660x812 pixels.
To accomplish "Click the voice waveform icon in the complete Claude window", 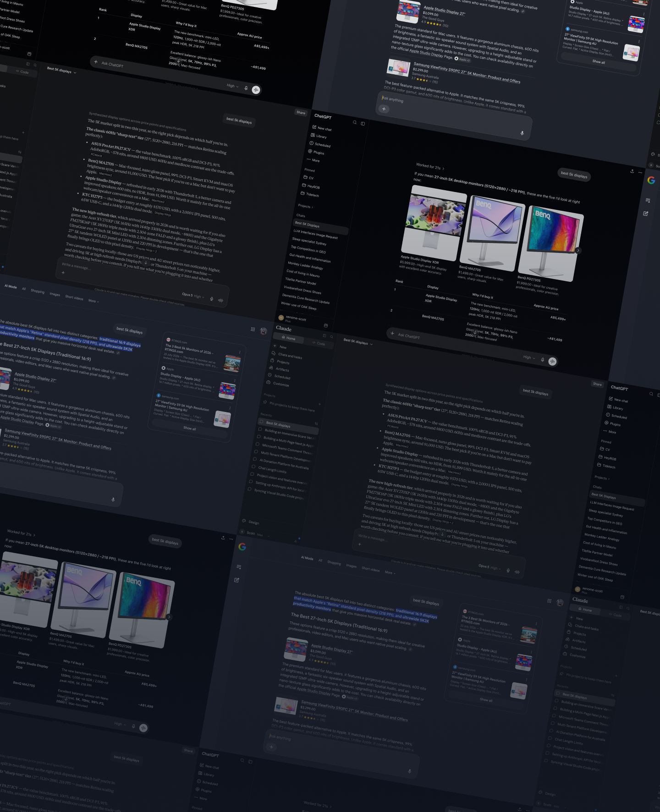I will coord(517,571).
